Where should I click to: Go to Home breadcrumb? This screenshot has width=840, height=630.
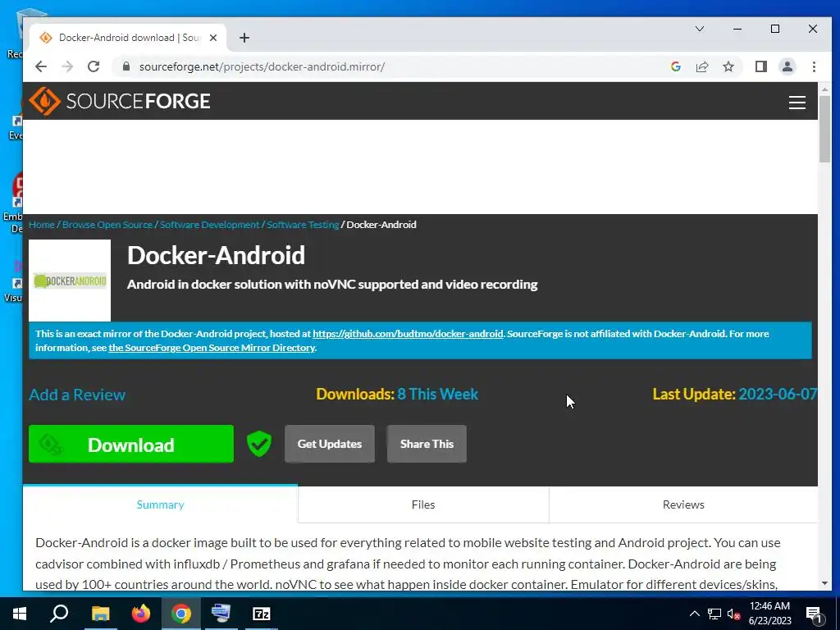point(42,225)
